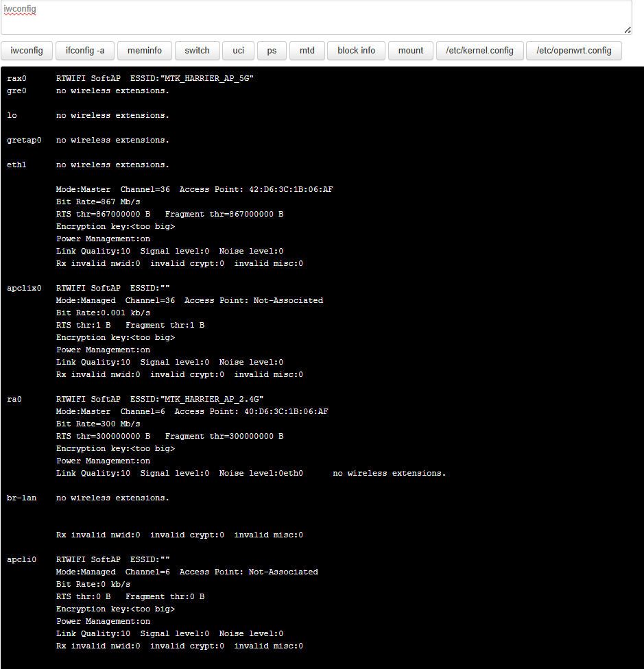Viewport: 644px width, 669px height.
Task: Show mtd partitions button
Action: [307, 51]
